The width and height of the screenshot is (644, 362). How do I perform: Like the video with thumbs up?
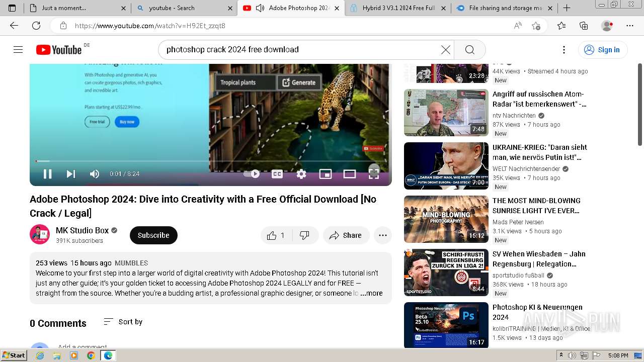point(276,235)
